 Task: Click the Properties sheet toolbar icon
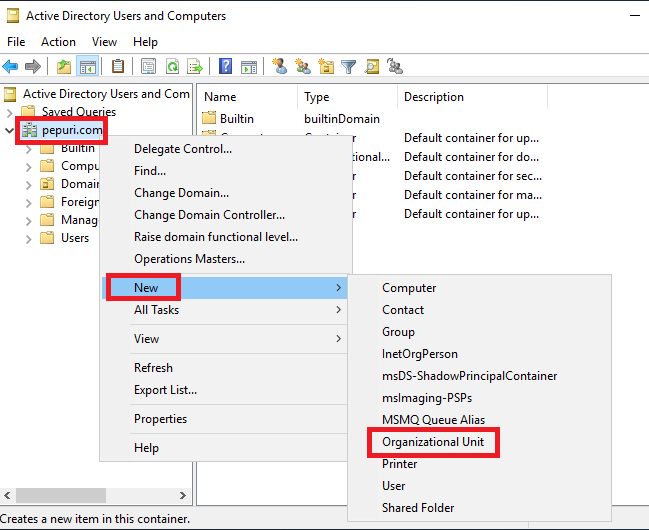[x=148, y=66]
